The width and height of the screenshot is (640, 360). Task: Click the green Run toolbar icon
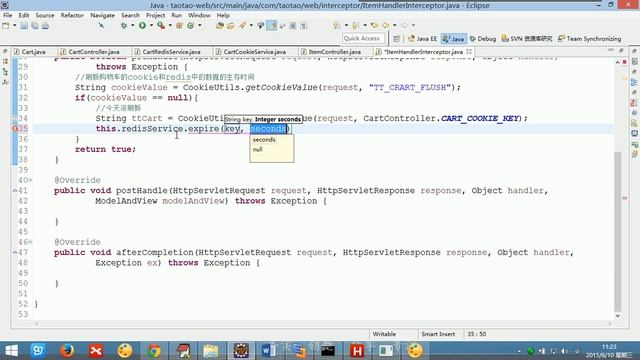[x=142, y=25]
